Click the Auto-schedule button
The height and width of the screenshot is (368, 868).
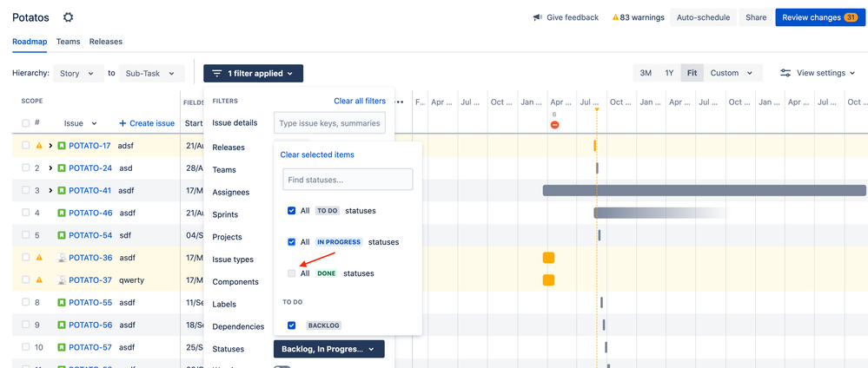(703, 17)
